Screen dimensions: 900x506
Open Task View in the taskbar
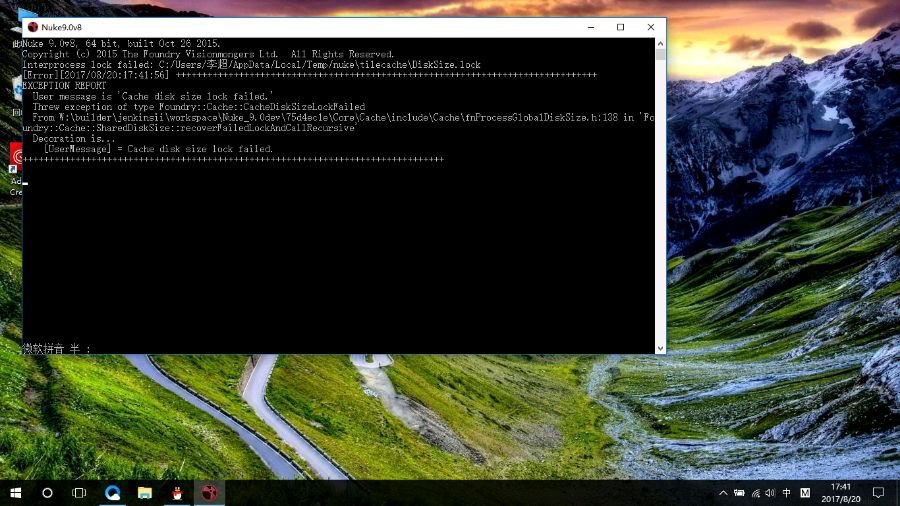coord(79,493)
